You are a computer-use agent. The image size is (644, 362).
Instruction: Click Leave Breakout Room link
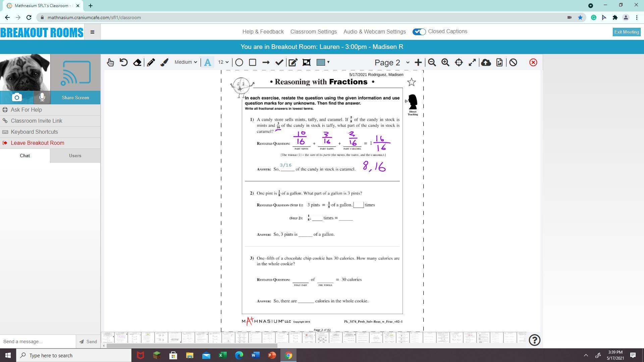click(x=37, y=143)
